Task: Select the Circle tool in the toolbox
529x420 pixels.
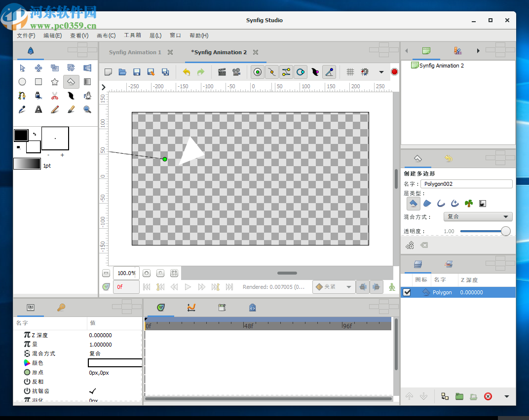Action: point(22,81)
